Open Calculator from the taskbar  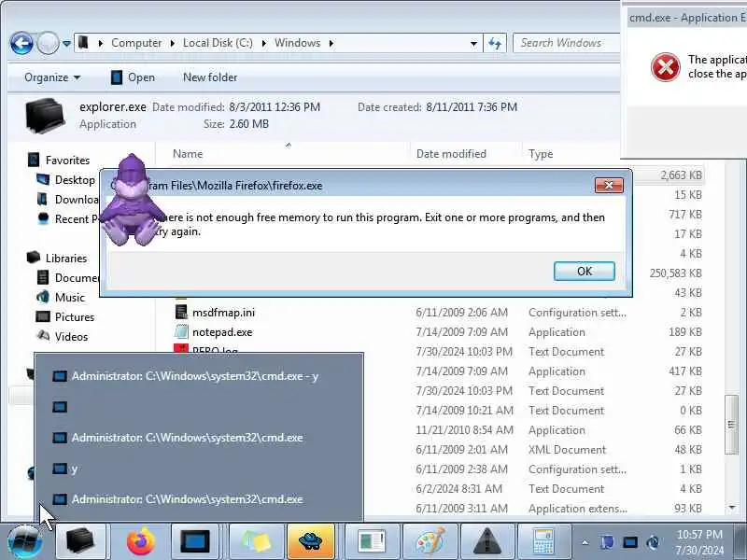[543, 542]
